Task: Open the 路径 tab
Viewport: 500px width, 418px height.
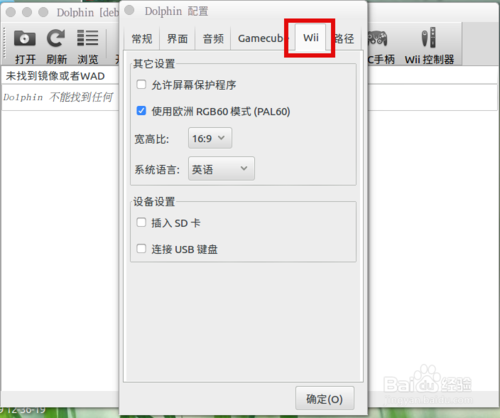Action: coord(345,39)
